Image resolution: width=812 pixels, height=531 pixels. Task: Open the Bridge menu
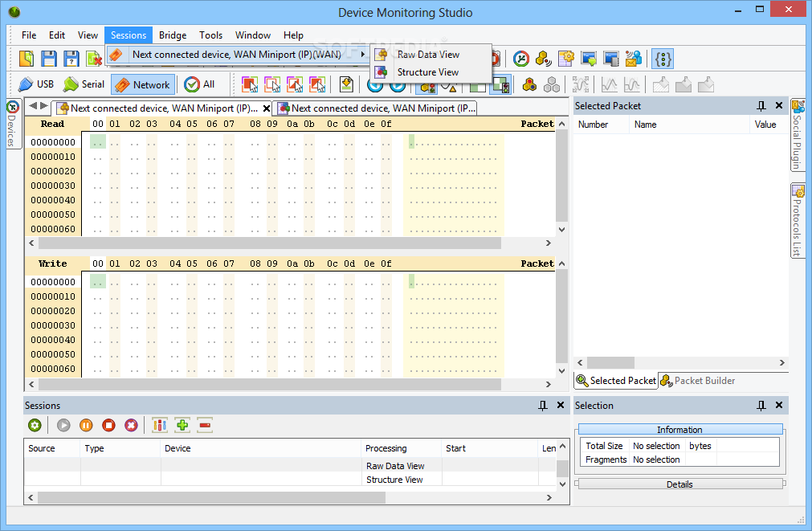[x=173, y=35]
